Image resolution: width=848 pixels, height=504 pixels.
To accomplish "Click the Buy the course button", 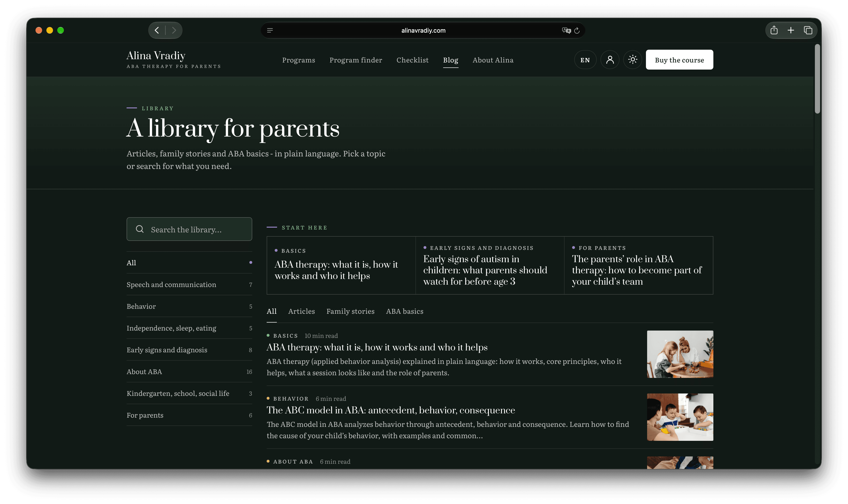I will pyautogui.click(x=679, y=60).
